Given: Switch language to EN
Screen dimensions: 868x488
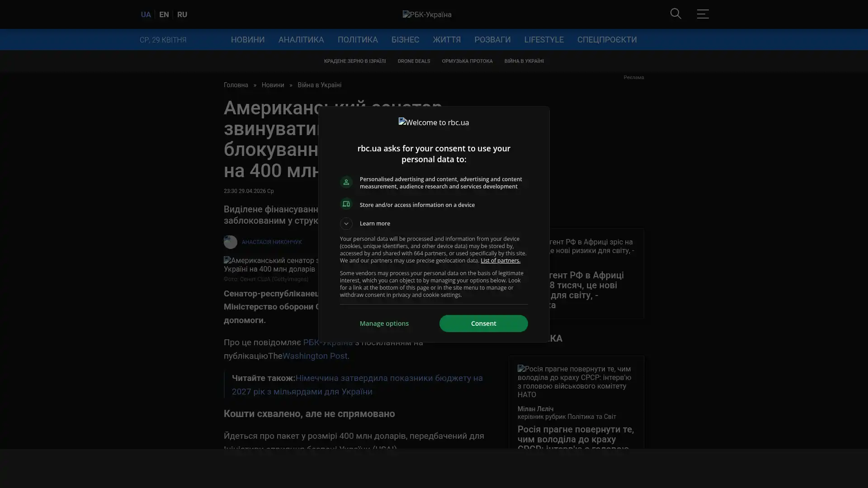Looking at the screenshot, I should pyautogui.click(x=164, y=14).
